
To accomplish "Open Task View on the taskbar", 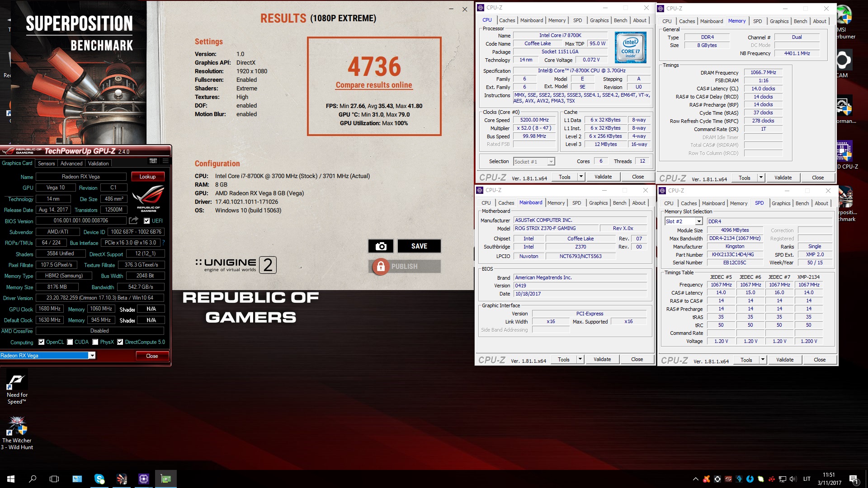I will click(54, 479).
